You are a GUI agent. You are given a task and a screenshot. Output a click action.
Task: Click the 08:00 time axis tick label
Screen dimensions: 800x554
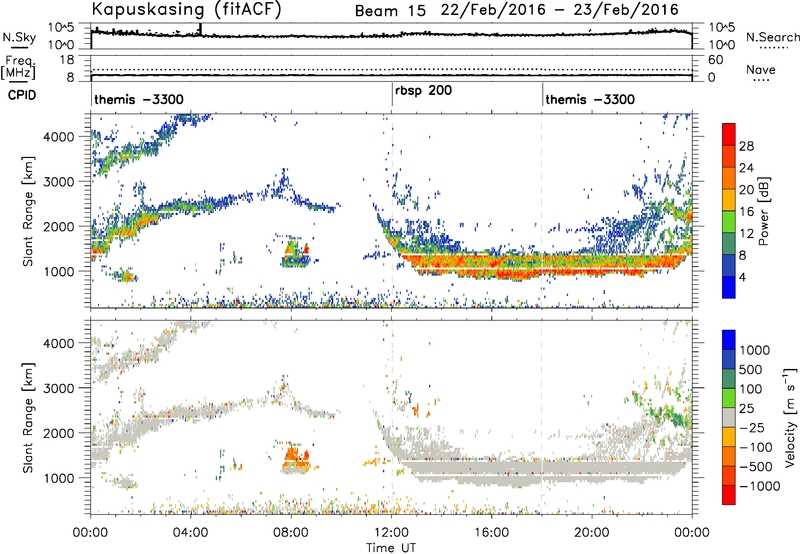(291, 533)
